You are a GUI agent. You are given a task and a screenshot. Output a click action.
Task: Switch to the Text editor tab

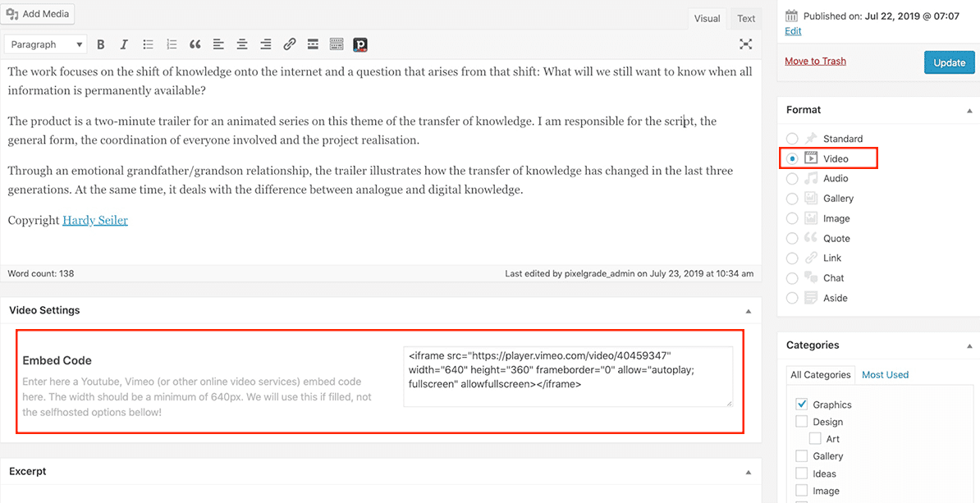[x=745, y=19]
